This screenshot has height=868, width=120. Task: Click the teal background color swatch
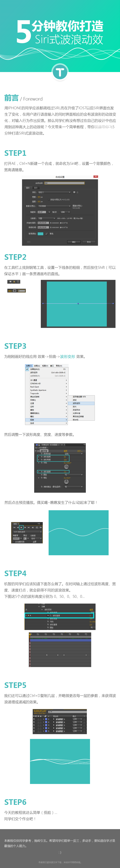40,234
